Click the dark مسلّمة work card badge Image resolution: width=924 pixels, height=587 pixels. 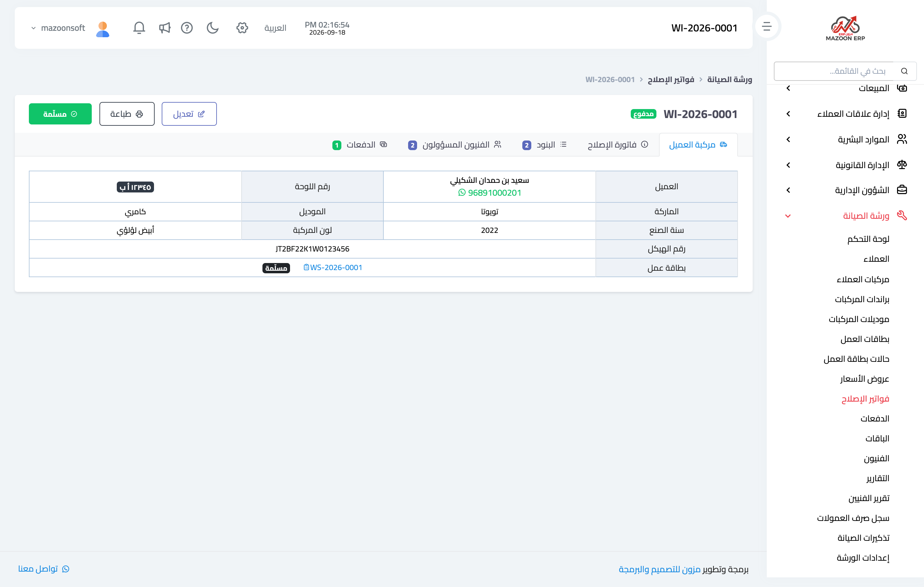point(276,268)
